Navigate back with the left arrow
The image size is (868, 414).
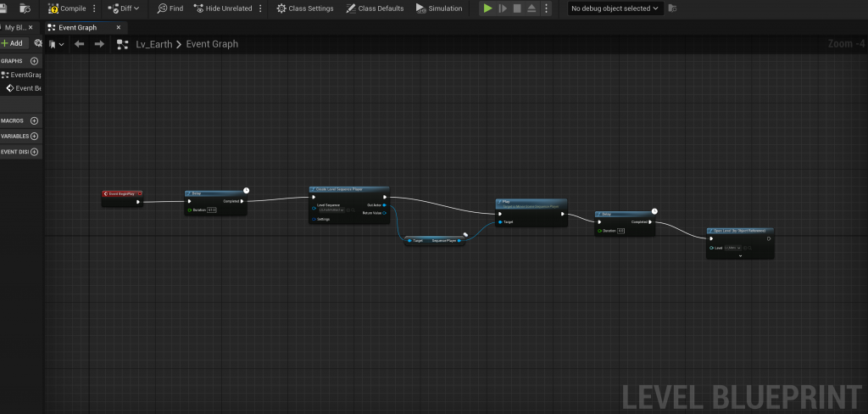pyautogui.click(x=79, y=44)
